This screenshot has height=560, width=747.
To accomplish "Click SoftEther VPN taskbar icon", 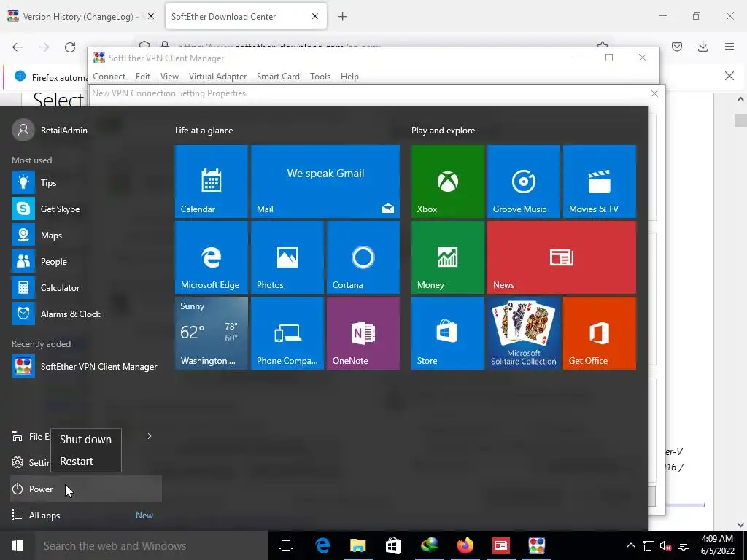I will (536, 545).
